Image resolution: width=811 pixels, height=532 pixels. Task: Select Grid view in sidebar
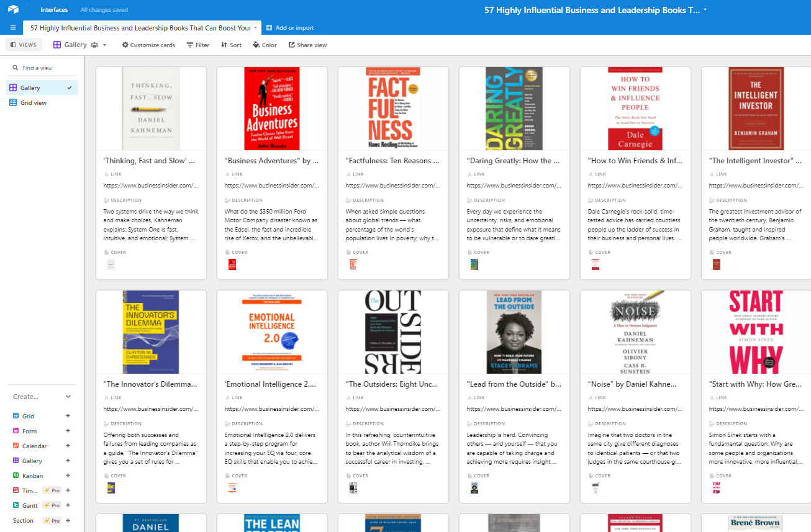pos(42,102)
